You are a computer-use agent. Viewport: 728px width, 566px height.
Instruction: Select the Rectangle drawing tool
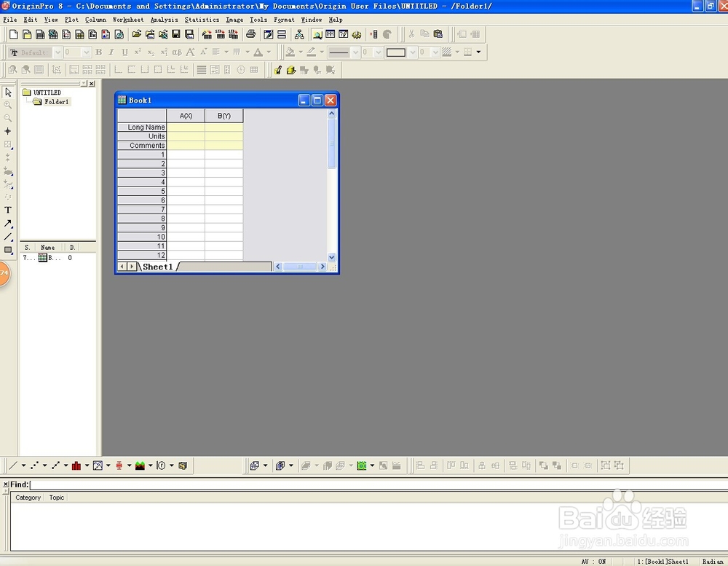tap(8, 250)
